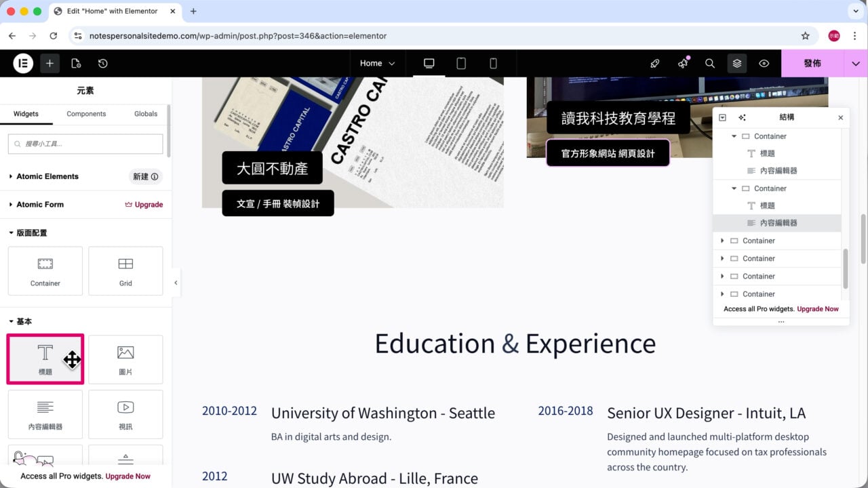
Task: Click the 發佈 publish button
Action: (812, 63)
